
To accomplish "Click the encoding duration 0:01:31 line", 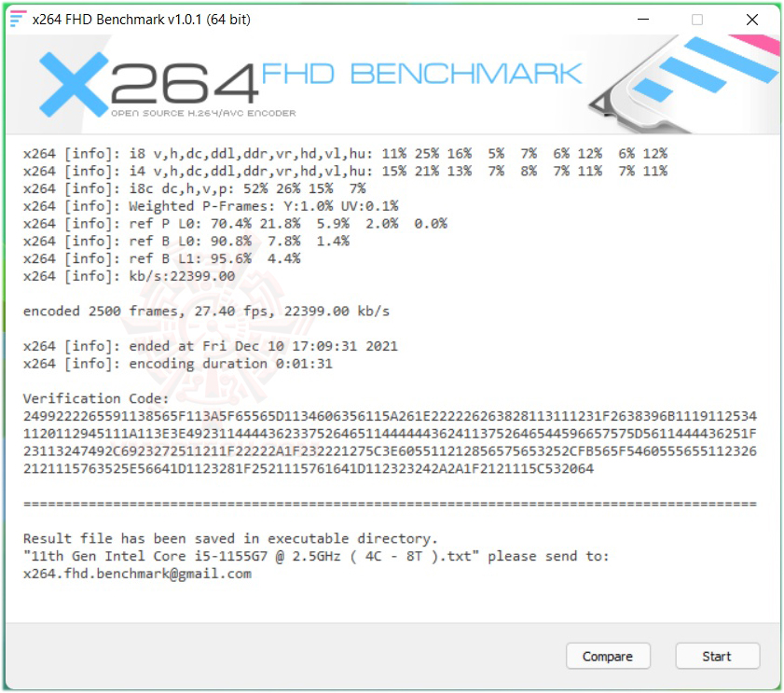I will pos(177,363).
